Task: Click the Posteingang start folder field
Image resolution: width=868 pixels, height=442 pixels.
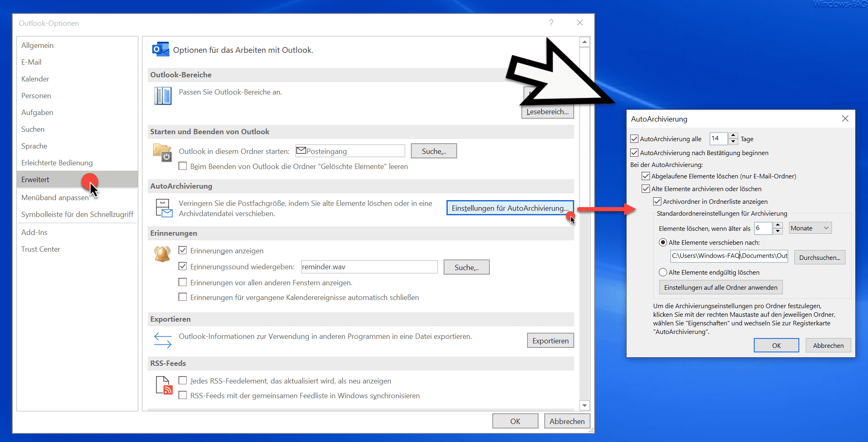Action: click(350, 151)
